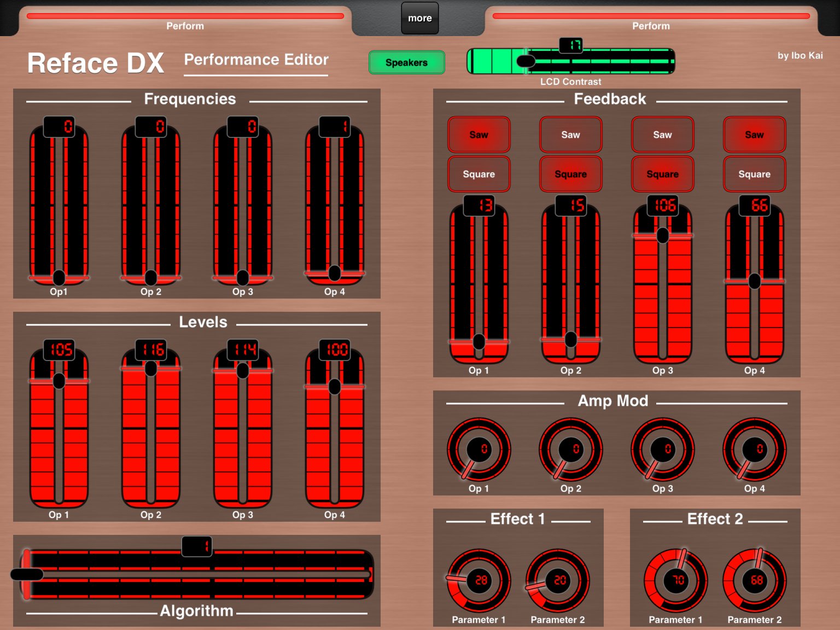Viewport: 840px width, 630px height.
Task: Open the right Perform tab
Action: (x=651, y=21)
